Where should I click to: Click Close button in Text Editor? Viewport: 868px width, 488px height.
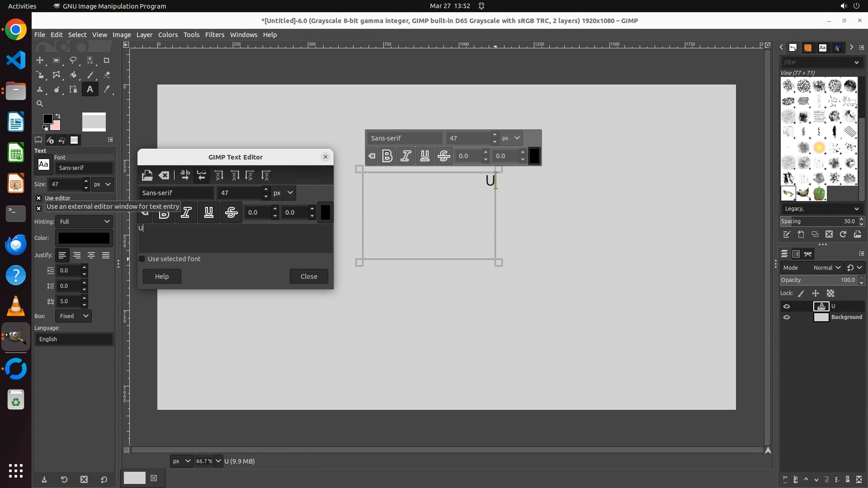[x=309, y=277]
